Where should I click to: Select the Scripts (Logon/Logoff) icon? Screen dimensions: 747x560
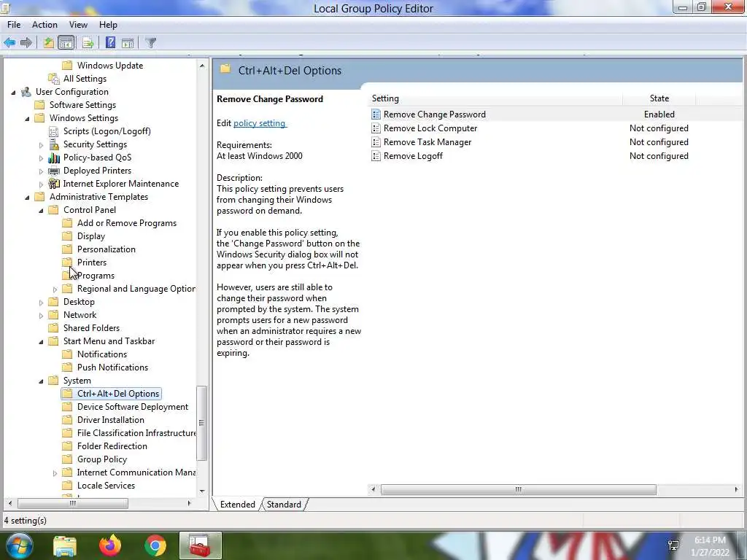pyautogui.click(x=54, y=131)
